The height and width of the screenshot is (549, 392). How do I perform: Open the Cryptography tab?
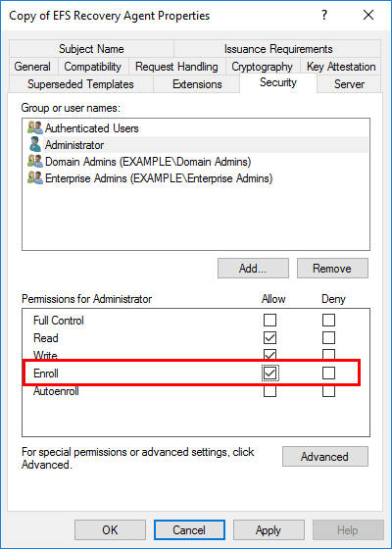[263, 67]
